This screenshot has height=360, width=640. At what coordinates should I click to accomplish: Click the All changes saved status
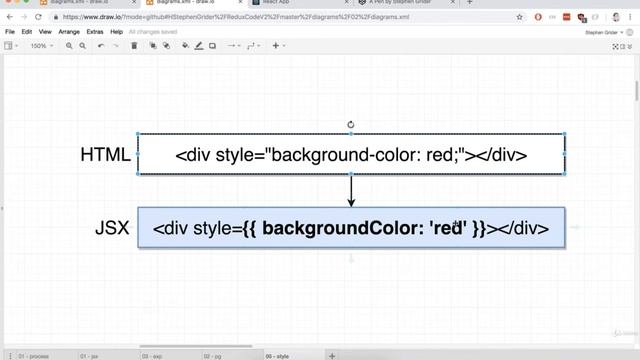[x=153, y=32]
